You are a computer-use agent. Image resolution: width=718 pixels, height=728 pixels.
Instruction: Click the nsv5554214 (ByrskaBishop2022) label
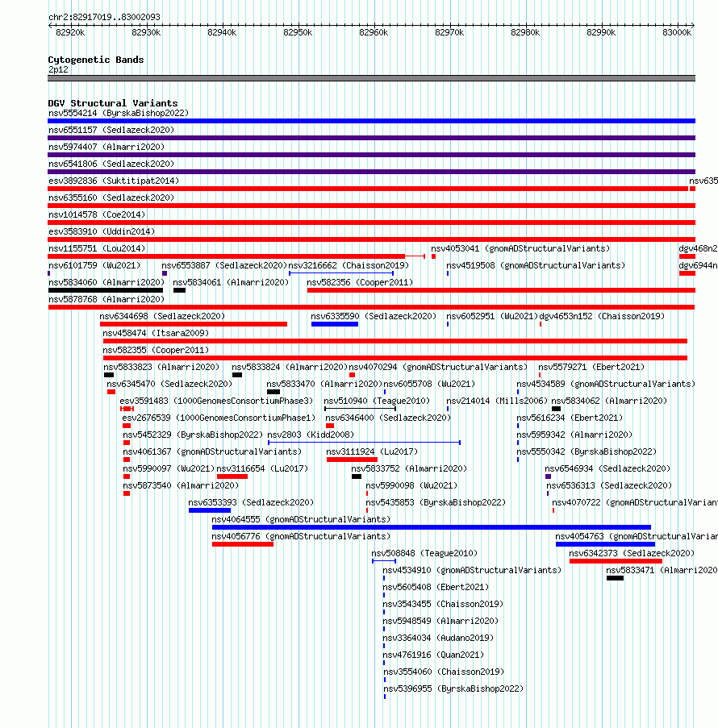pyautogui.click(x=119, y=114)
